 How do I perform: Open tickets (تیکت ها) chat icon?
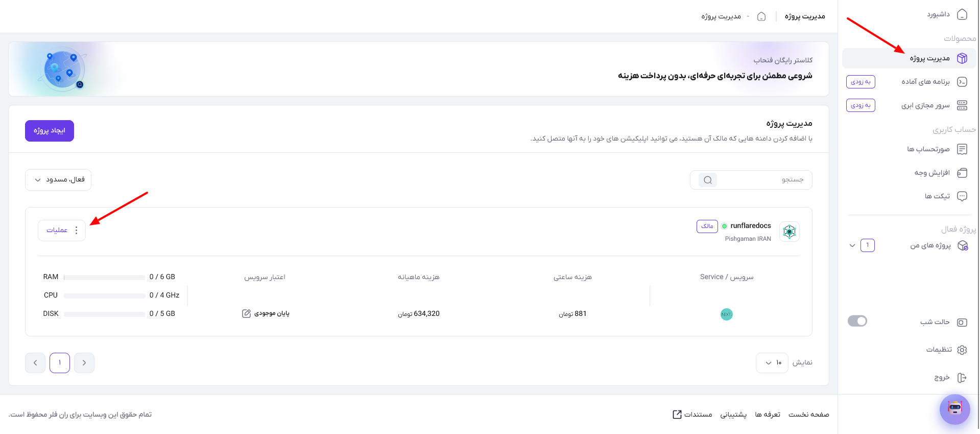962,196
